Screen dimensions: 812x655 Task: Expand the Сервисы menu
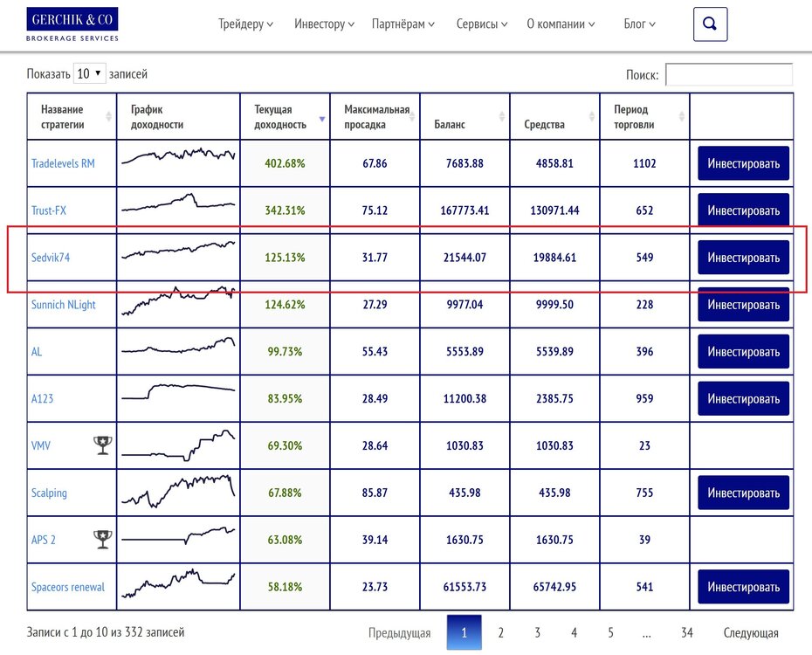(x=482, y=24)
